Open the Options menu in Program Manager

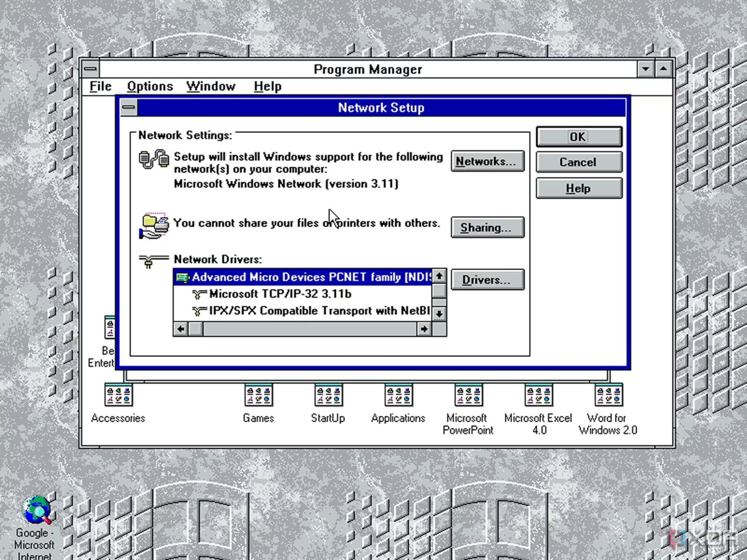[150, 86]
